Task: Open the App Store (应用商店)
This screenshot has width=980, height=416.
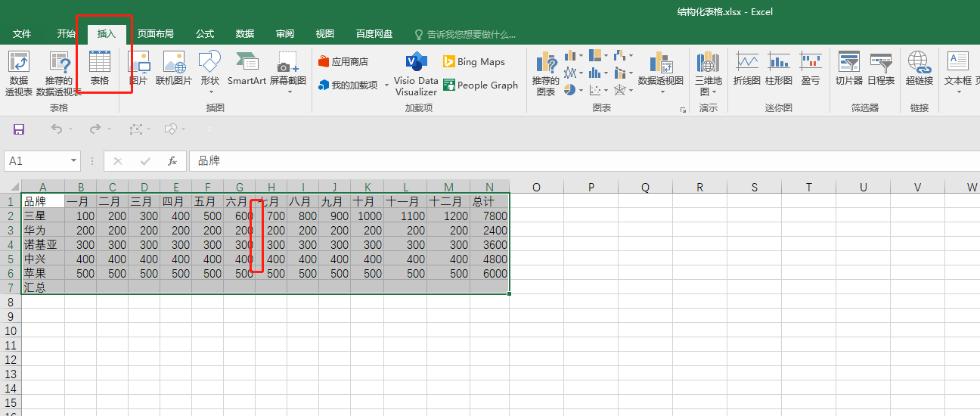Action: click(x=344, y=61)
